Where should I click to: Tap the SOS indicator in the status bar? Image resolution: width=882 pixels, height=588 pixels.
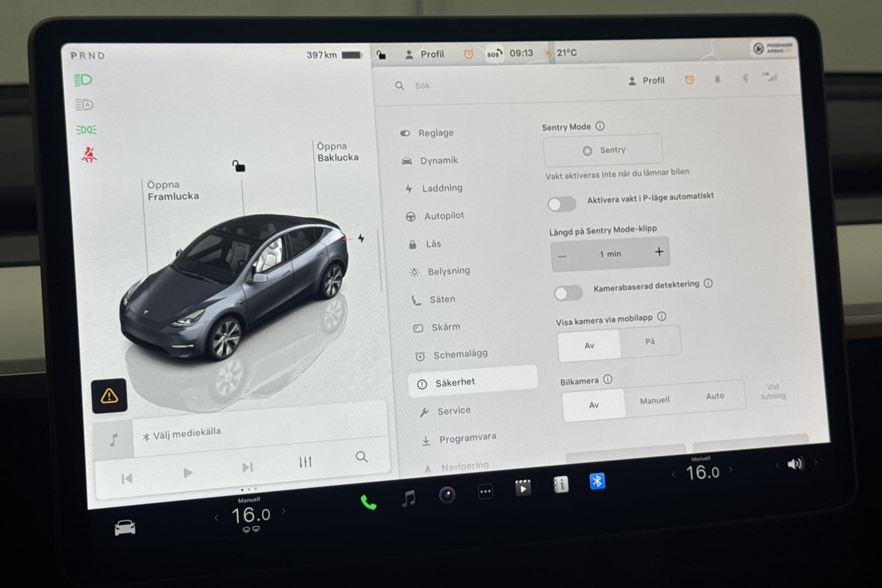(494, 53)
